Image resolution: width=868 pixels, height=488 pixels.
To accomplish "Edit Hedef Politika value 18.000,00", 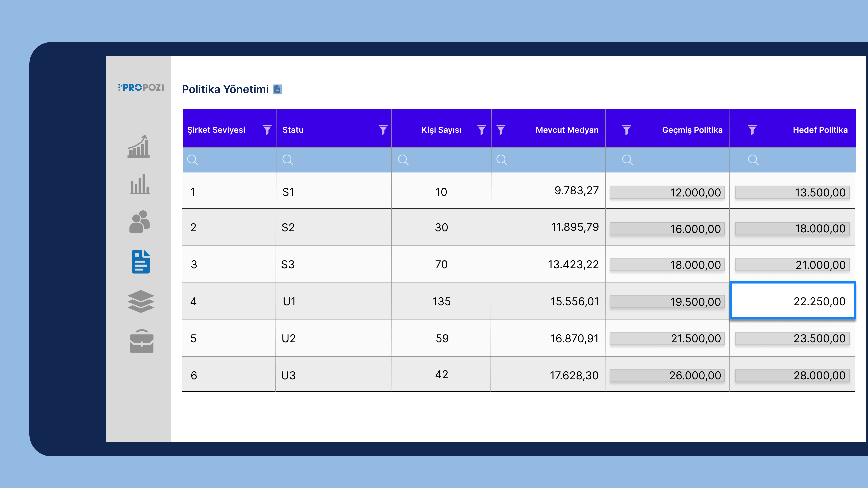I will pos(792,228).
